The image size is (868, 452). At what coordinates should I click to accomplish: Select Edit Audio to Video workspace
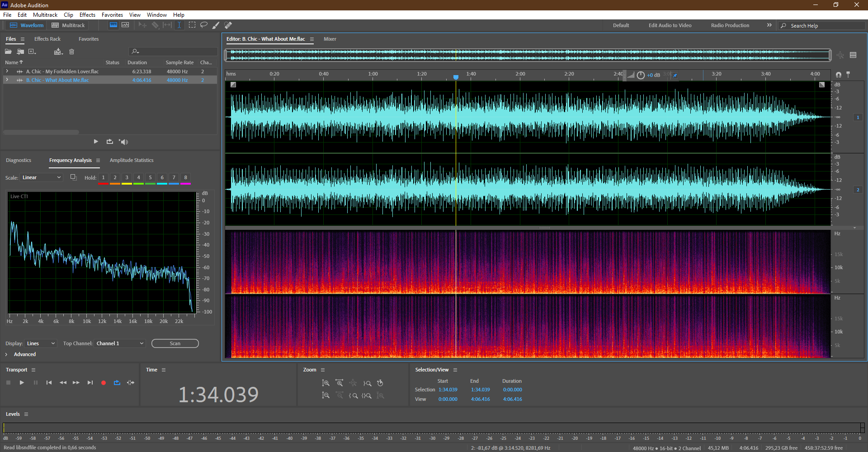pos(670,25)
